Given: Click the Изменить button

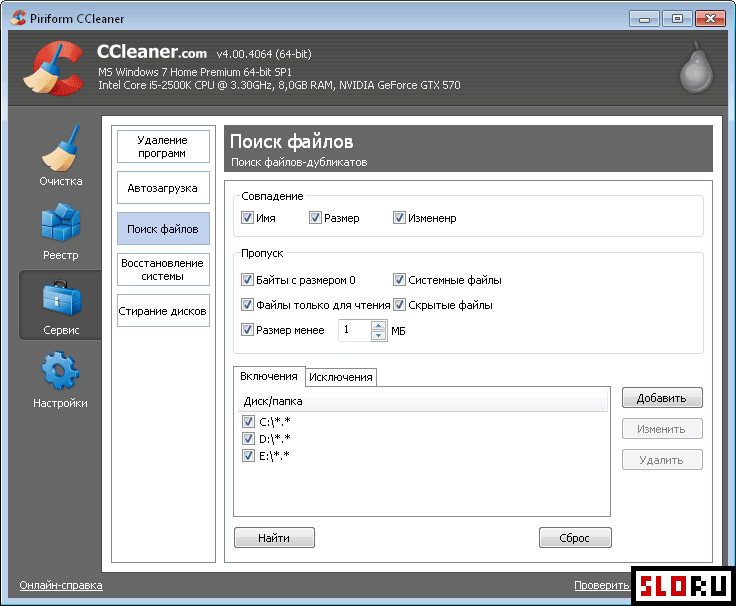Looking at the screenshot, I should [x=662, y=429].
